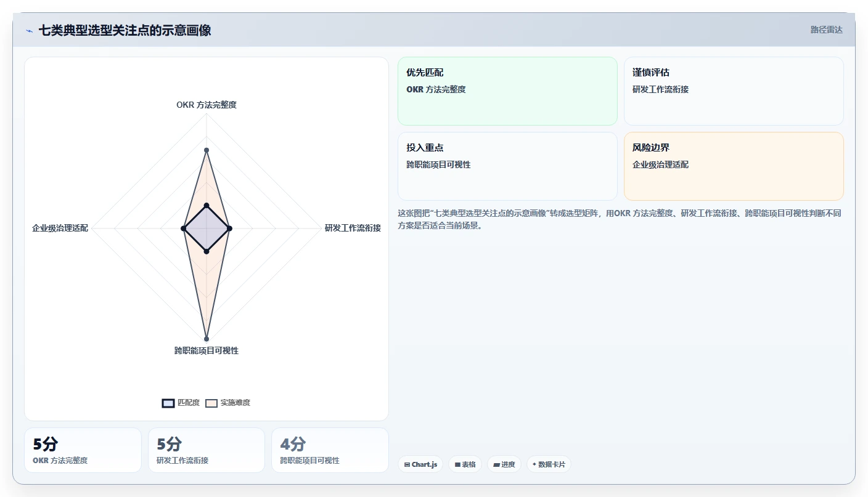
Task: Click the 4分 跨职能项目可视性 score card
Action: (x=330, y=450)
